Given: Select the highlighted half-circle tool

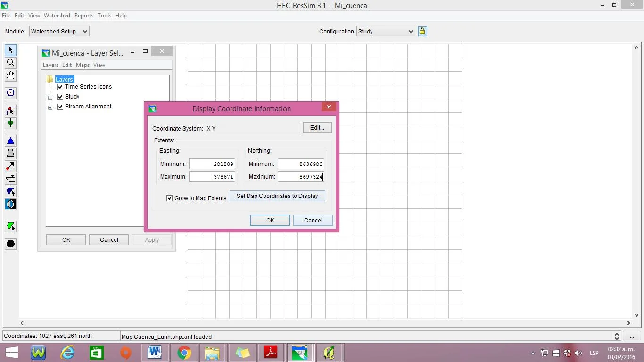Looking at the screenshot, I should pos(10,204).
